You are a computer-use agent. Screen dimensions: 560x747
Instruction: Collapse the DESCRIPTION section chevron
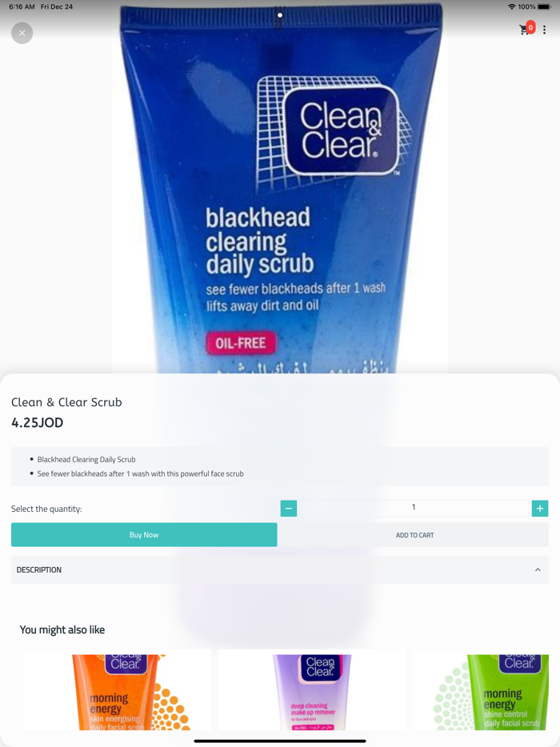click(x=538, y=569)
